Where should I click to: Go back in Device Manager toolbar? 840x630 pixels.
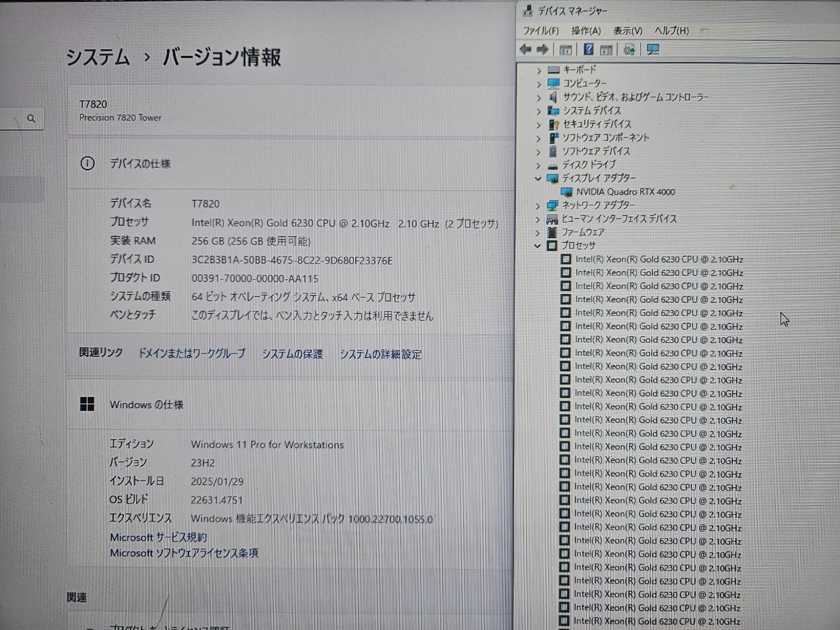pyautogui.click(x=526, y=49)
